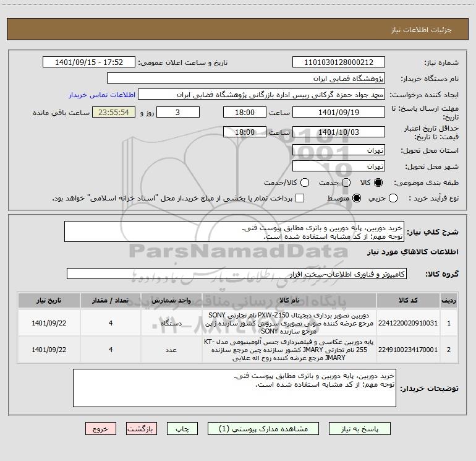Click remaining time 23:55:54 field
The image size is (476, 461).
click(114, 112)
